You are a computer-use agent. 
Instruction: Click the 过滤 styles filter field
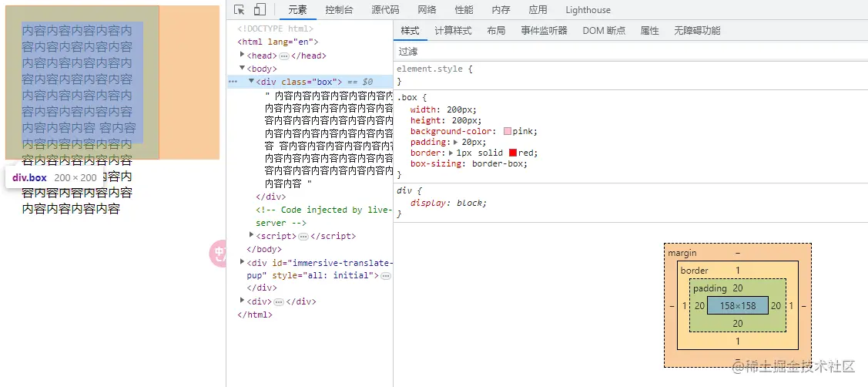point(631,52)
